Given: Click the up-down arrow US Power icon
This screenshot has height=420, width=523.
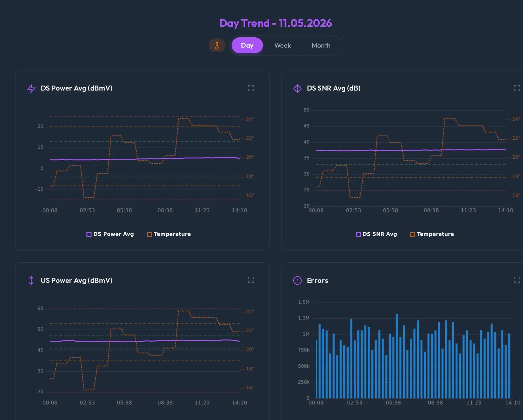Looking at the screenshot, I should [x=31, y=280].
